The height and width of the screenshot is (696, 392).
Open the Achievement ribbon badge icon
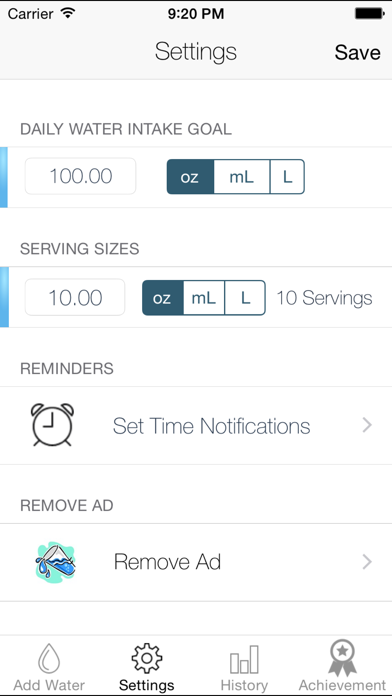coord(342,657)
